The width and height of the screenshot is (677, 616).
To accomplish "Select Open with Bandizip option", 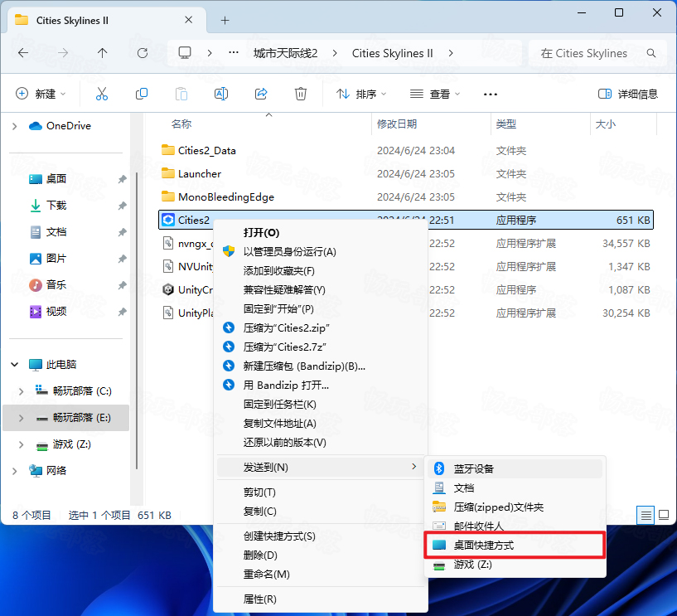I will click(286, 385).
